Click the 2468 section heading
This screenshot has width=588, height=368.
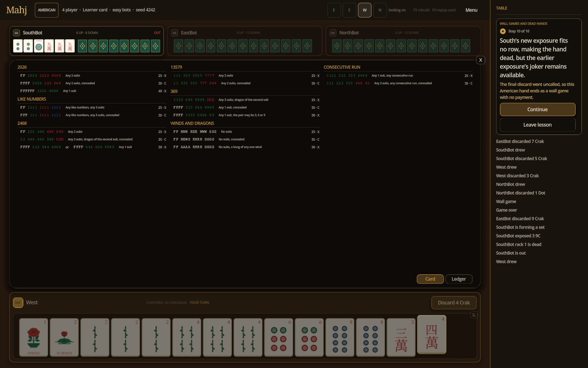[x=22, y=123]
